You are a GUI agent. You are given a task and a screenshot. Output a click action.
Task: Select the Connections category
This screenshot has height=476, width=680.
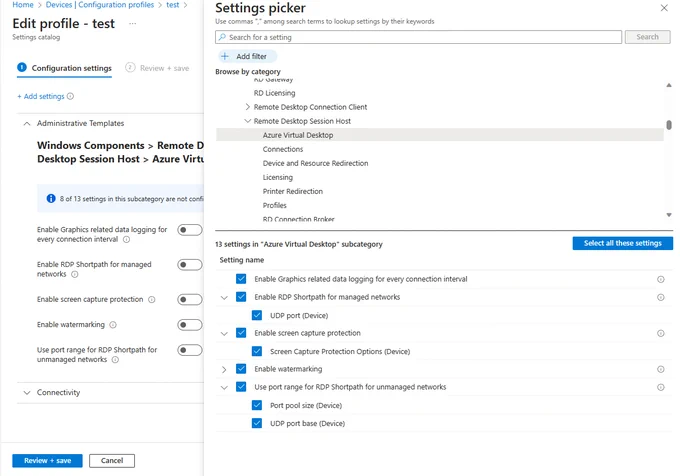pos(283,149)
